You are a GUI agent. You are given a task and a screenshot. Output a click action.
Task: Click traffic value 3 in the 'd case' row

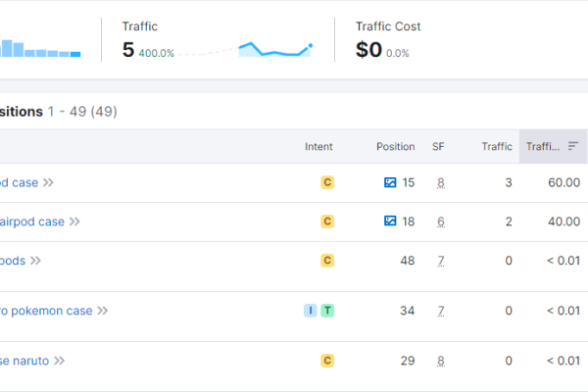tap(509, 182)
